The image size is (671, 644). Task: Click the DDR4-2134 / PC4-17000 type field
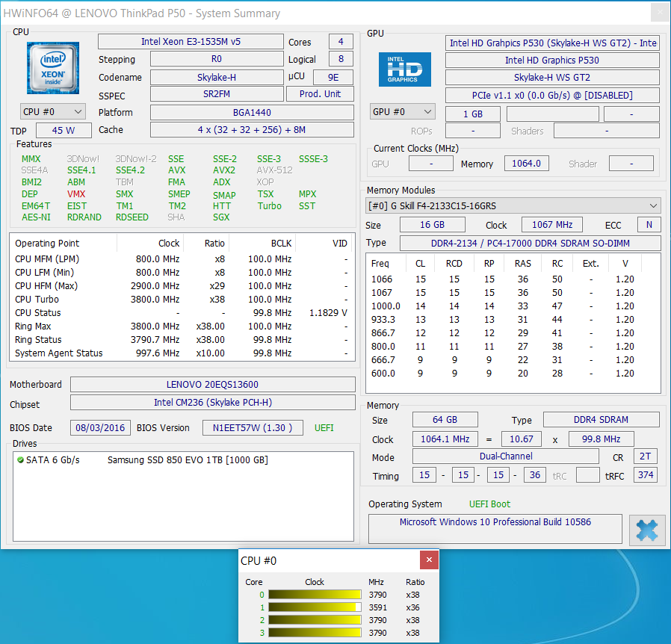pos(531,243)
